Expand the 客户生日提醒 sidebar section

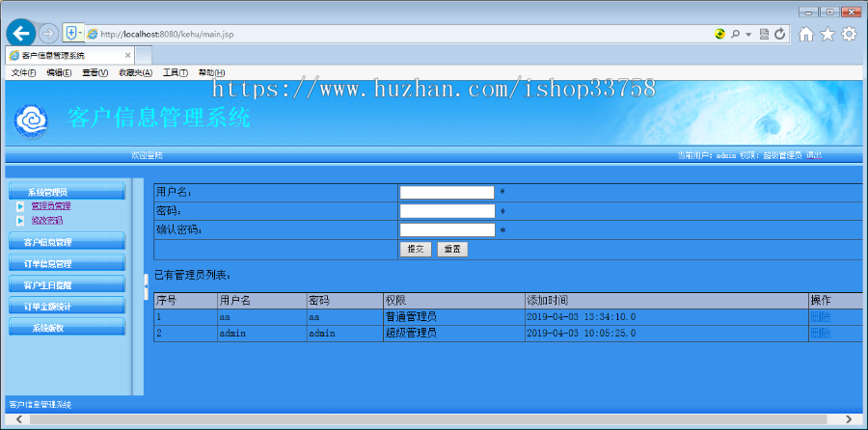(67, 284)
